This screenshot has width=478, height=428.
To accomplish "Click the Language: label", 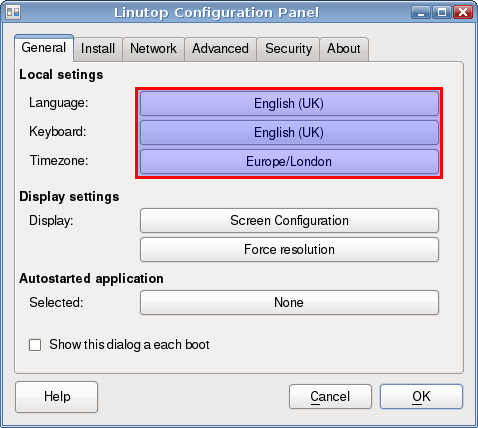I will [59, 103].
